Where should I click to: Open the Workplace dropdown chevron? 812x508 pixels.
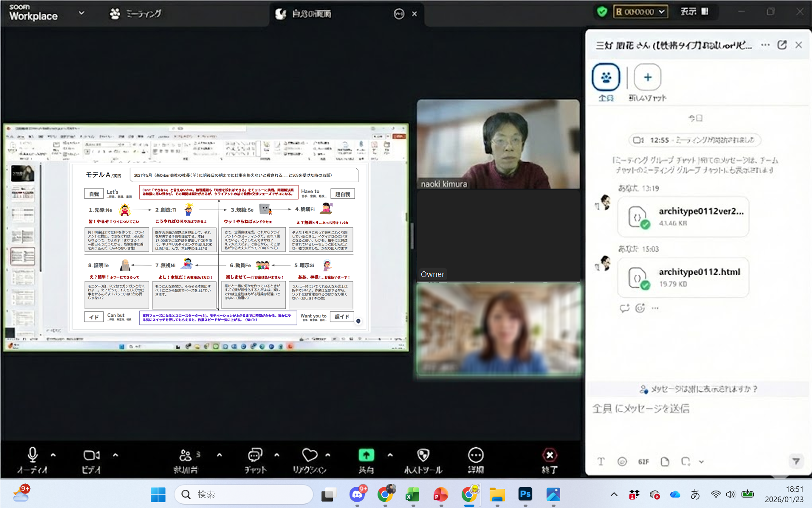click(x=82, y=13)
